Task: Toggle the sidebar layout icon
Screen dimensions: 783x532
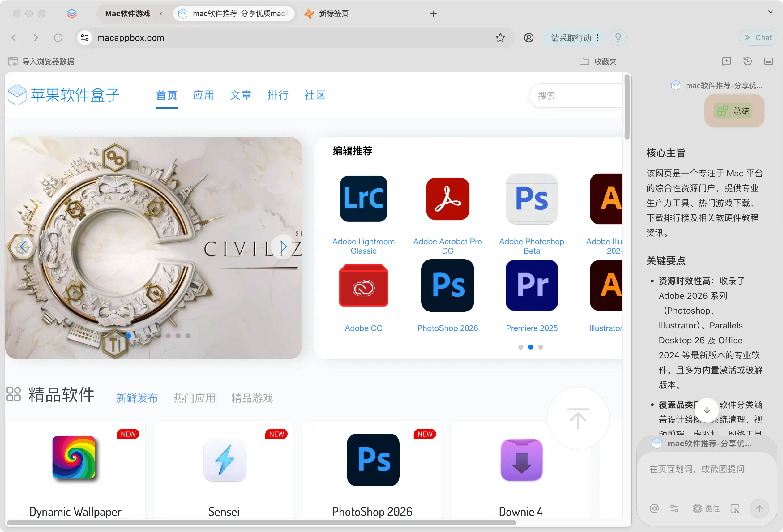Action: (768, 61)
